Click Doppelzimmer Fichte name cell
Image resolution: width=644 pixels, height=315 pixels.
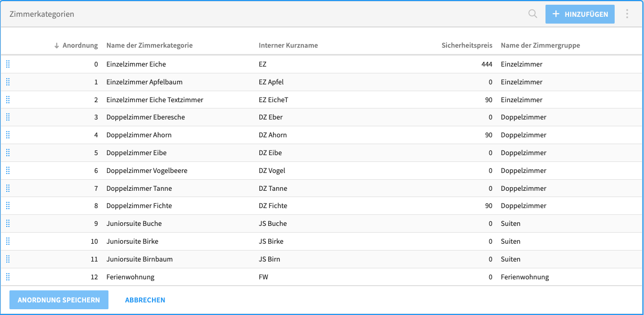click(x=139, y=205)
